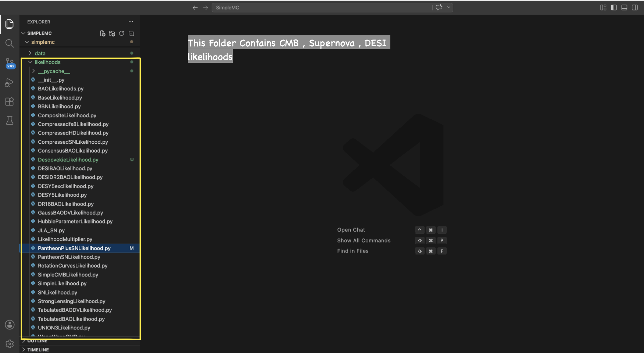Image resolution: width=644 pixels, height=353 pixels.
Task: Go forward with the right arrow
Action: click(205, 8)
